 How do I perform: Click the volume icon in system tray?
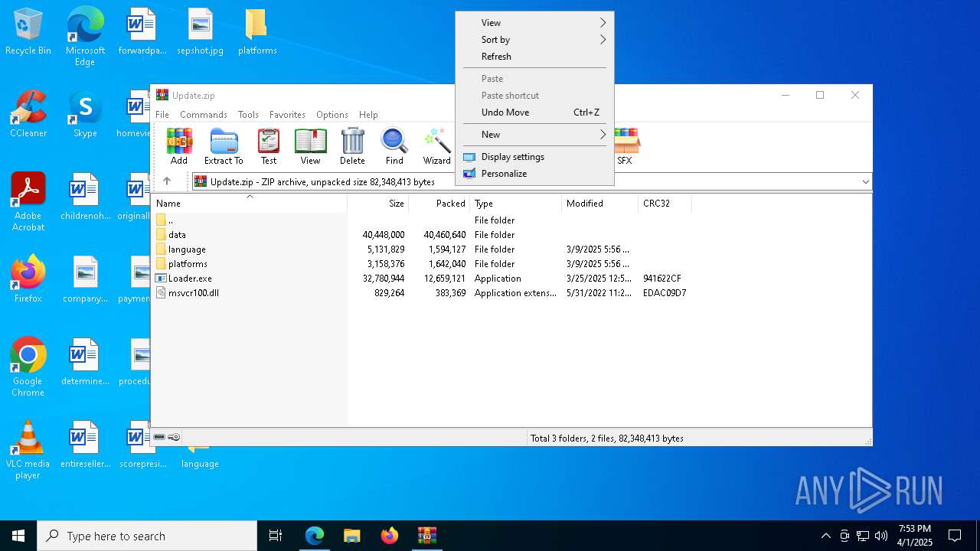(881, 536)
